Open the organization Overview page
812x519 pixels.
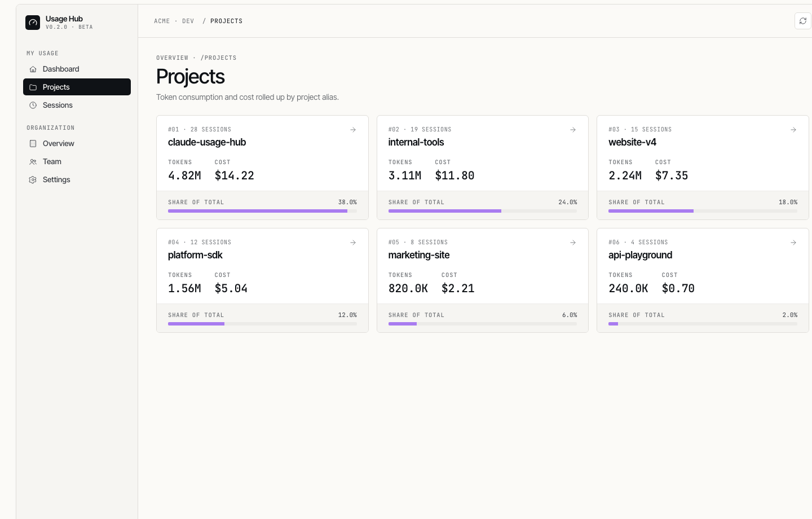coord(77,143)
